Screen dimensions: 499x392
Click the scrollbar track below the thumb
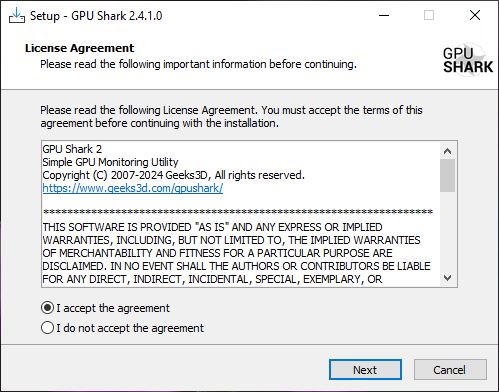click(x=447, y=231)
